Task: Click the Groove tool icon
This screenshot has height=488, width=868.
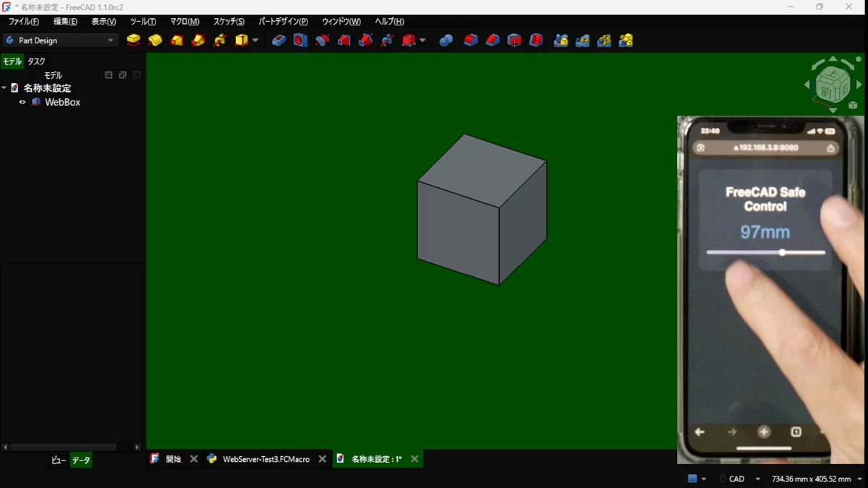Action: 322,40
